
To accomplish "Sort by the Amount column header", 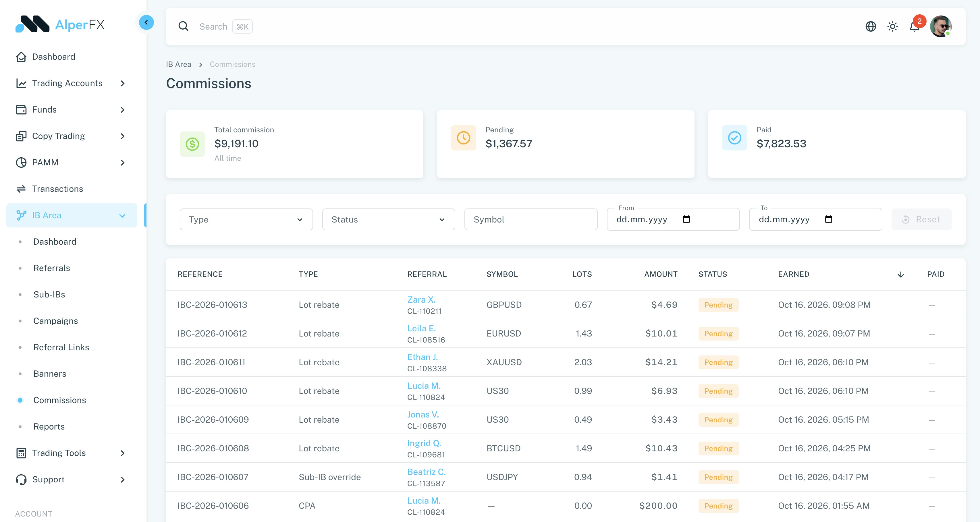I will tap(660, 274).
